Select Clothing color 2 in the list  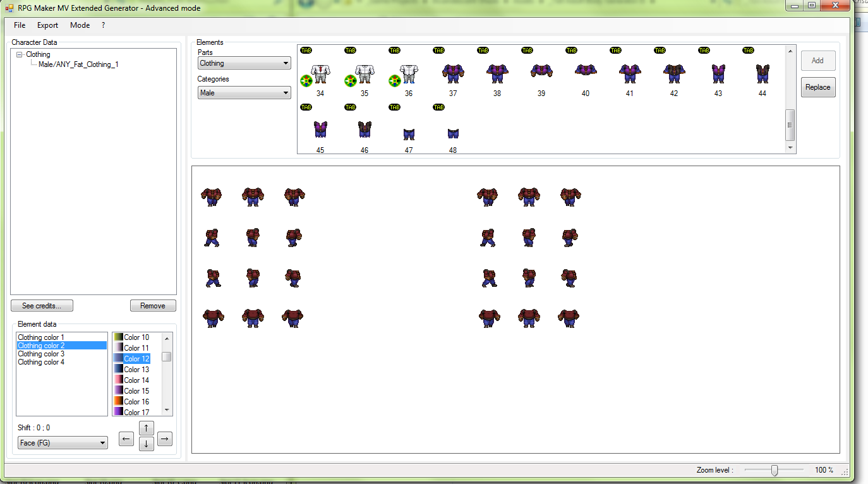click(62, 346)
